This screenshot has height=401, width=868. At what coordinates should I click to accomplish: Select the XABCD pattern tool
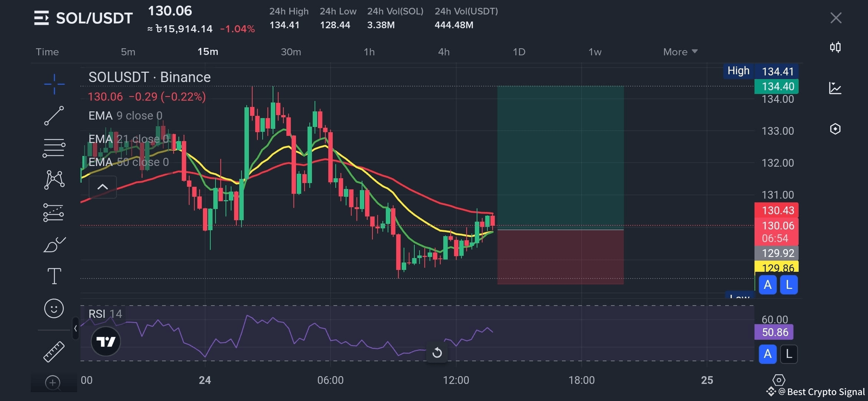click(x=54, y=180)
